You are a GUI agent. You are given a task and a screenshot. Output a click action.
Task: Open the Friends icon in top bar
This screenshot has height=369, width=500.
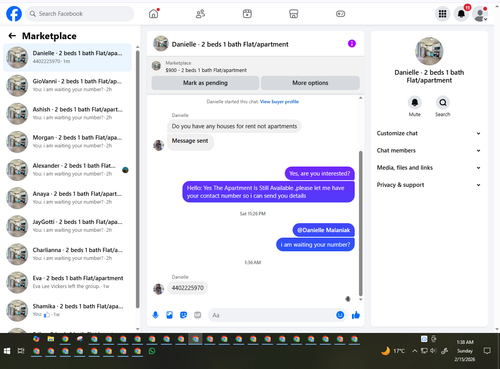(200, 14)
